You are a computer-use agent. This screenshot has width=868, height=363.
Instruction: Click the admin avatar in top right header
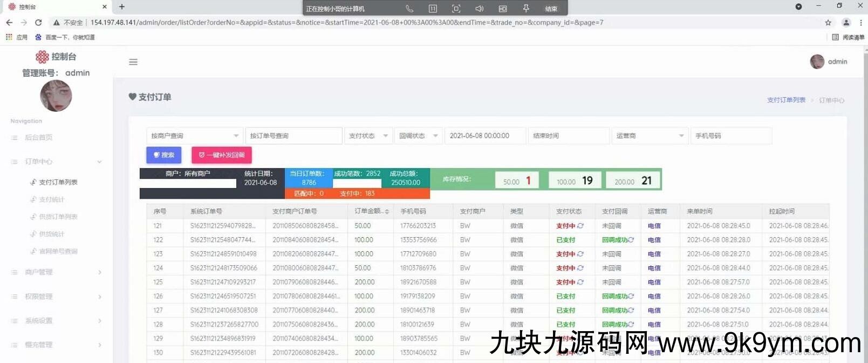[x=817, y=62]
